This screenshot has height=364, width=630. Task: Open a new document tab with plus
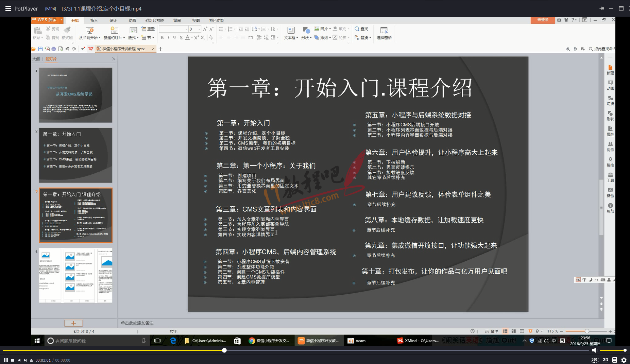coord(160,49)
